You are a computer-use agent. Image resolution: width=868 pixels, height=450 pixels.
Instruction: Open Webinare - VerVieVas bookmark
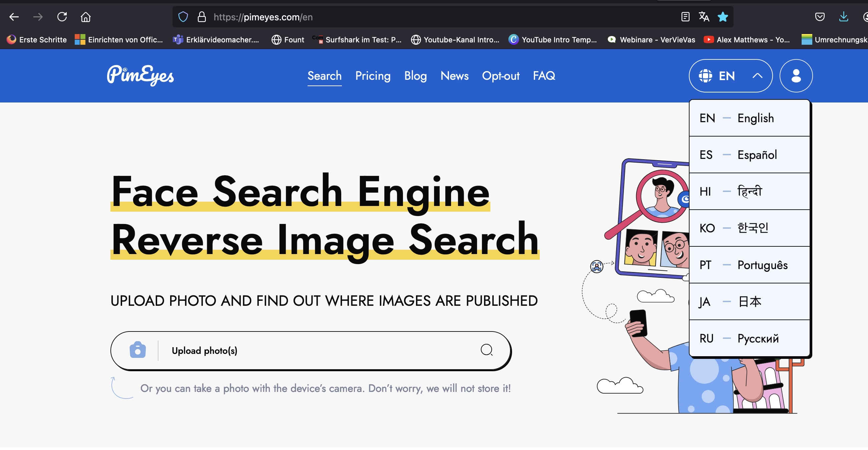pos(651,40)
